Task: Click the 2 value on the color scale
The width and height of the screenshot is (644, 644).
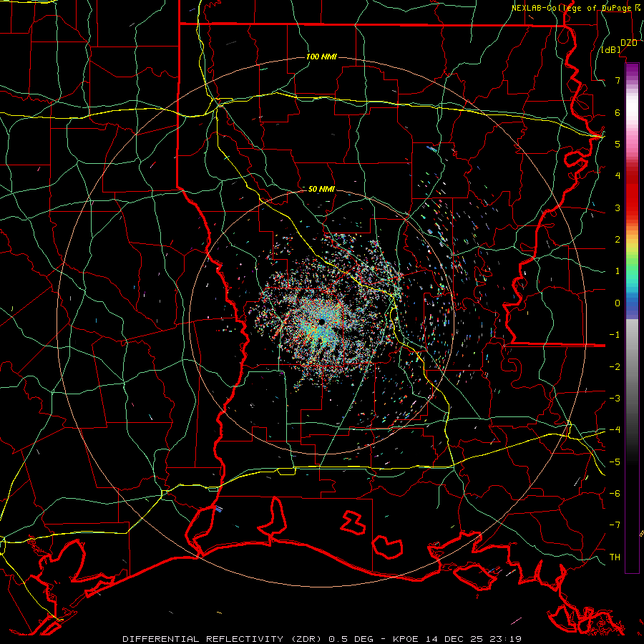Action: coord(618,240)
